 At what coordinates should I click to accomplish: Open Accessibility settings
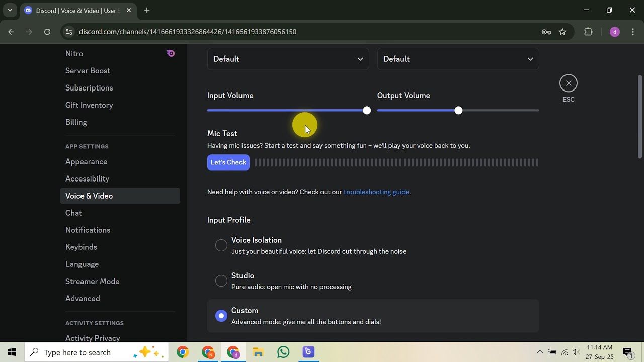[120, 179]
